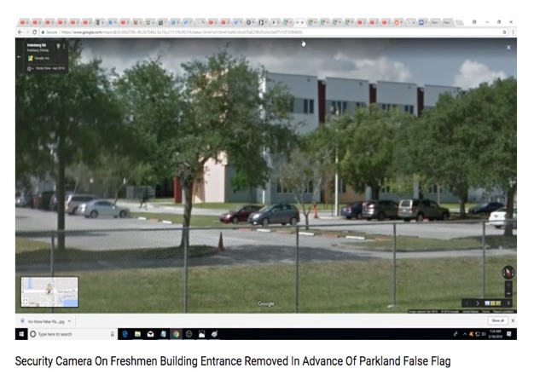534x392 pixels.
Task: Reload the page with the refresh icon
Action: click(34, 32)
